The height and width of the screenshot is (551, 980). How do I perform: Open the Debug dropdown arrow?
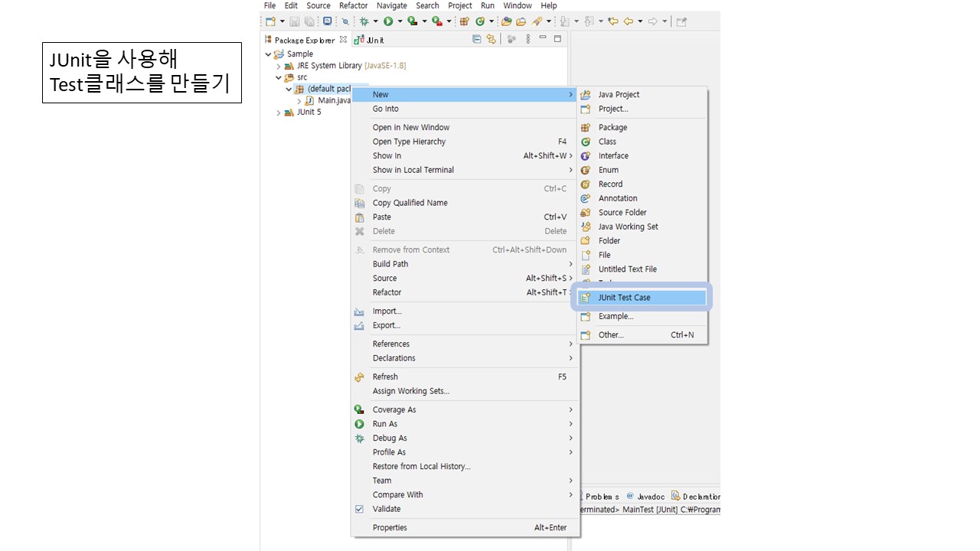point(375,21)
